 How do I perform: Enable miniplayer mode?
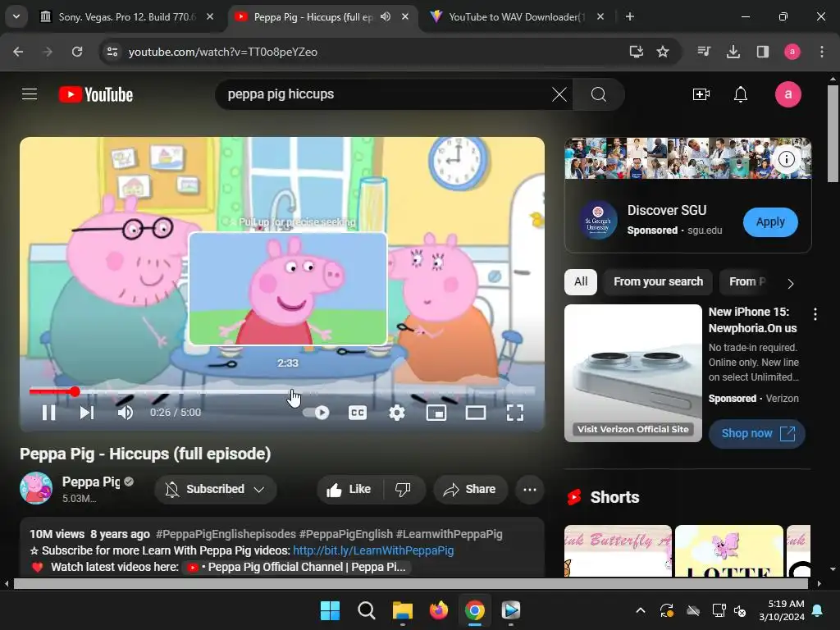(x=436, y=413)
